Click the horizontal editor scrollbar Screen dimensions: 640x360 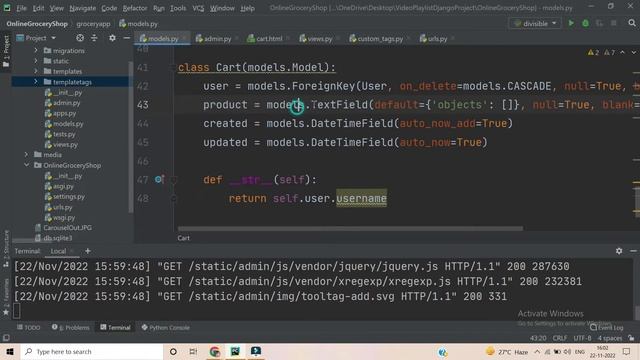350,229
